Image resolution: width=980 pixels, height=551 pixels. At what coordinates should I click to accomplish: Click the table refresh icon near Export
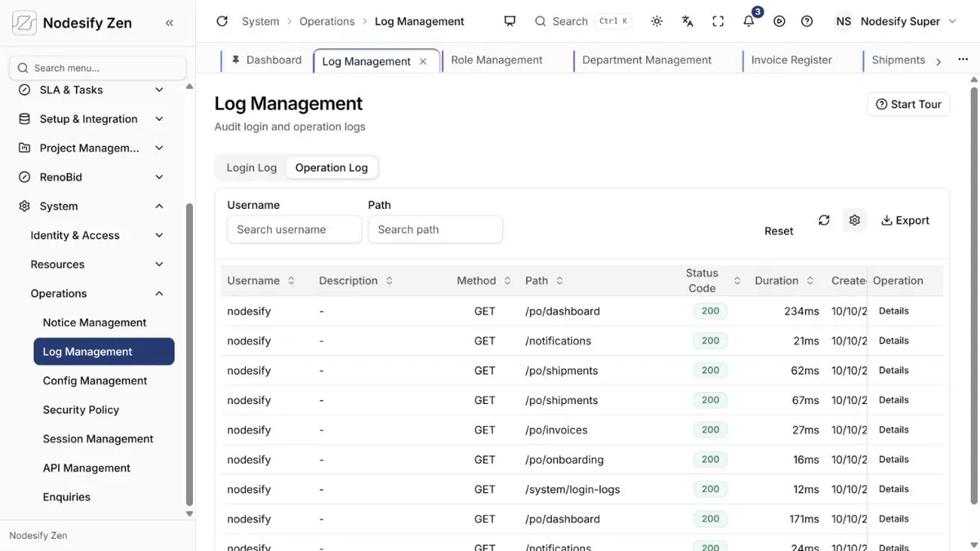coord(824,220)
